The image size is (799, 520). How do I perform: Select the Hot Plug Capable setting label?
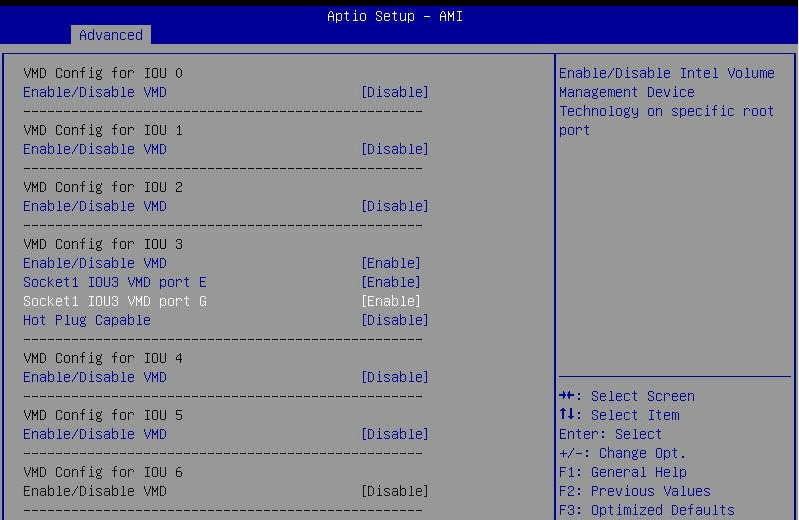pyautogui.click(x=87, y=320)
